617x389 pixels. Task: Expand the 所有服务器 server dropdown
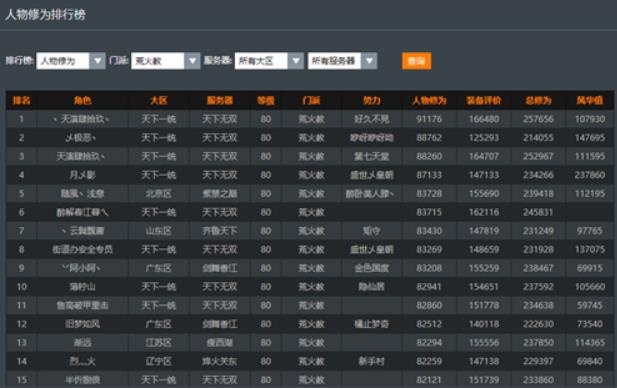[343, 61]
